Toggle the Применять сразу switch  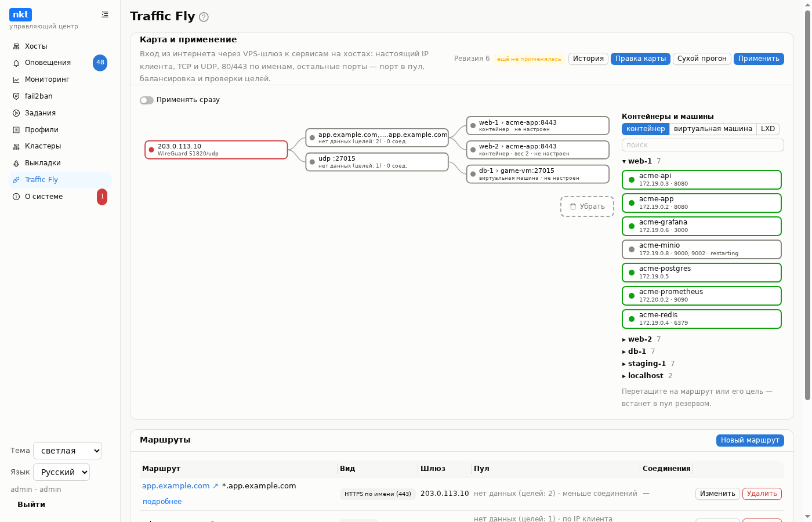pyautogui.click(x=147, y=100)
